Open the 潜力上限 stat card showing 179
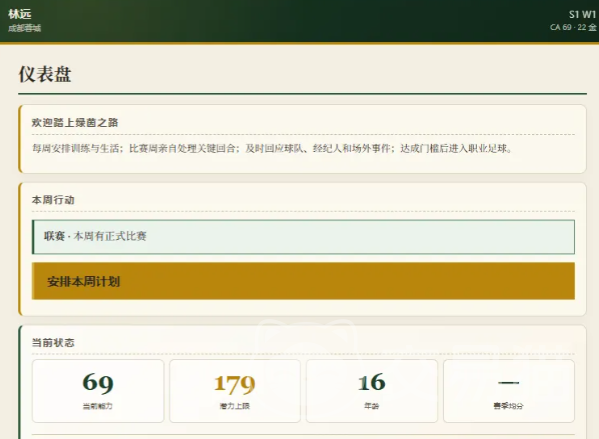The height and width of the screenshot is (439, 599). click(x=235, y=391)
